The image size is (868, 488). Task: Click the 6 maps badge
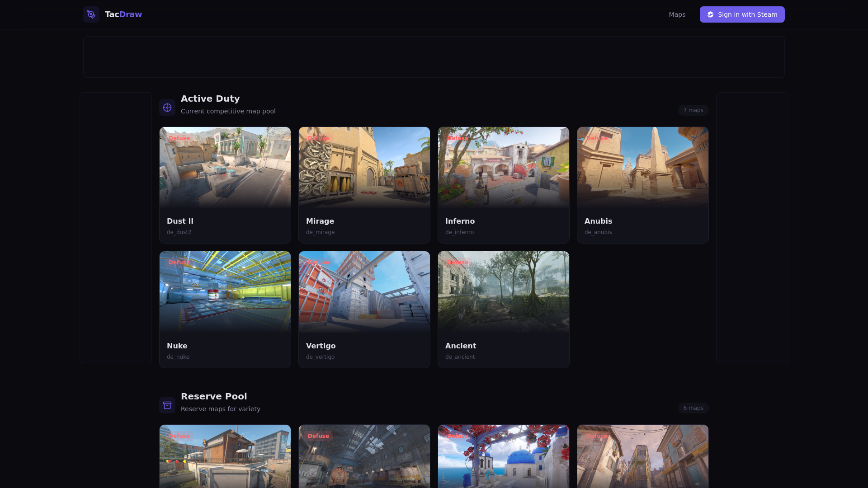pos(693,408)
